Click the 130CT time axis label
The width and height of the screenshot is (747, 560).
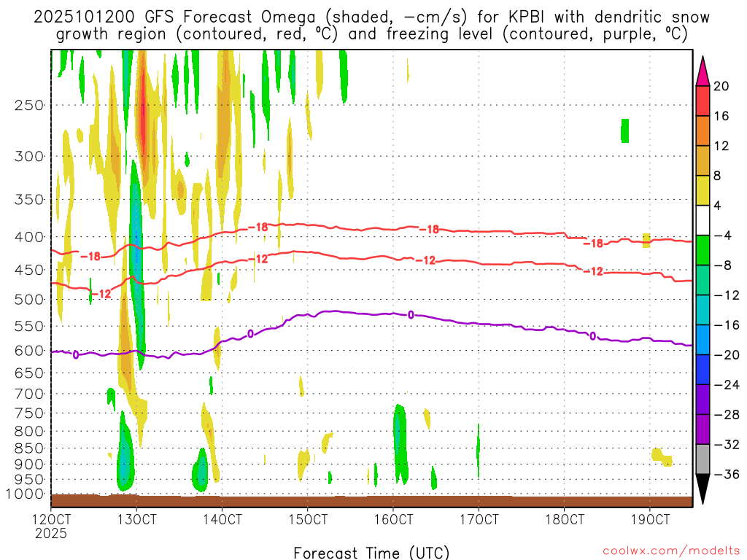pyautogui.click(x=136, y=519)
